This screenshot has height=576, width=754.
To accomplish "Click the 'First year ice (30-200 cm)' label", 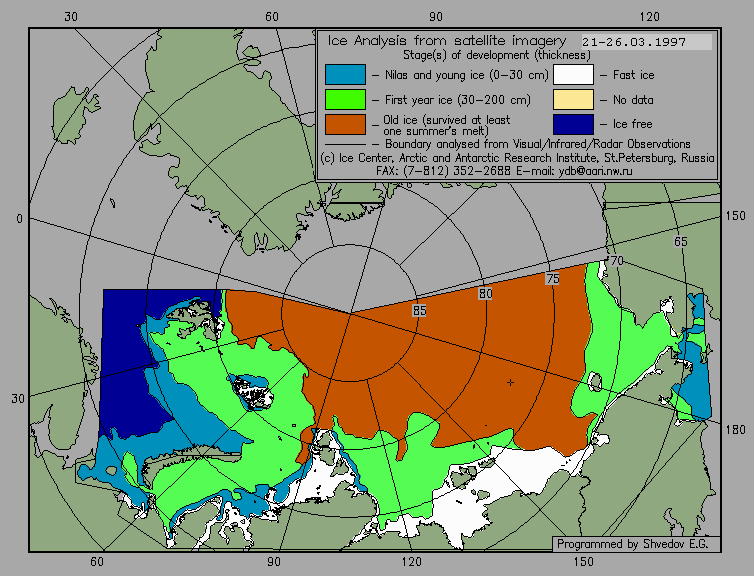I will pos(458,100).
